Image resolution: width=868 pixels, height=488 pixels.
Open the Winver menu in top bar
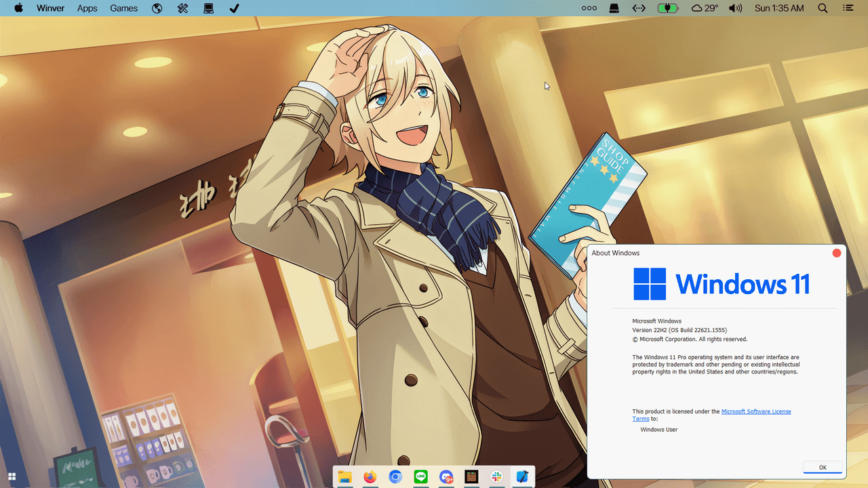[50, 8]
